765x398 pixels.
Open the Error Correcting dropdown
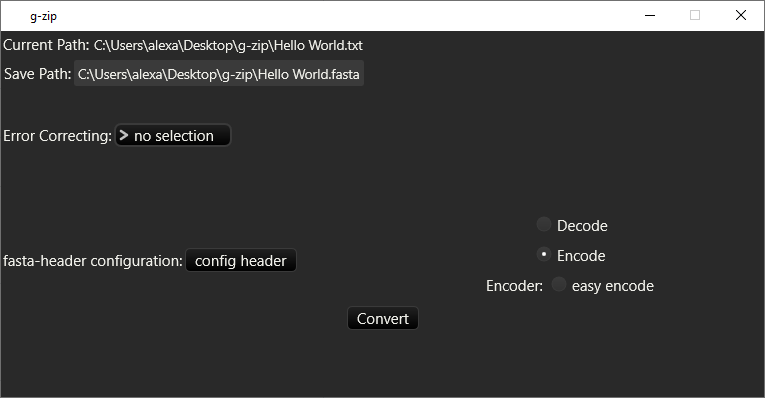click(173, 135)
